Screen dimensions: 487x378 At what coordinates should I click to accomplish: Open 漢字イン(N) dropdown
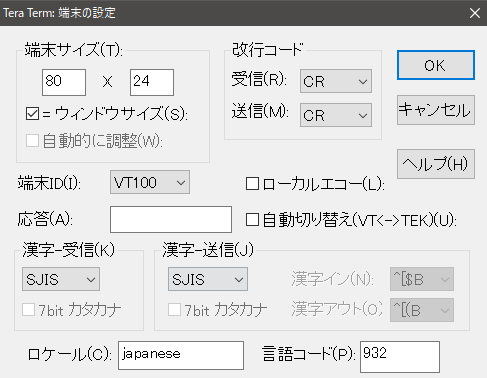click(422, 279)
